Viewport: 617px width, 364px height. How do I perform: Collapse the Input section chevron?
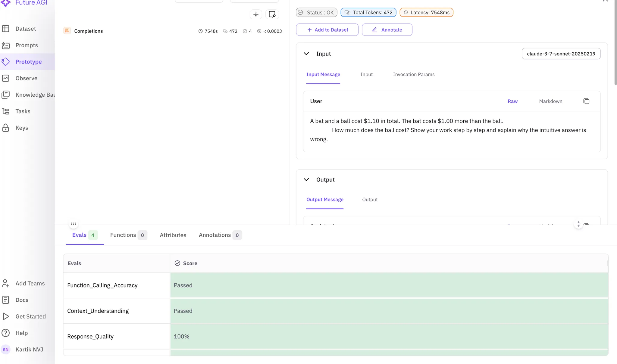(306, 54)
